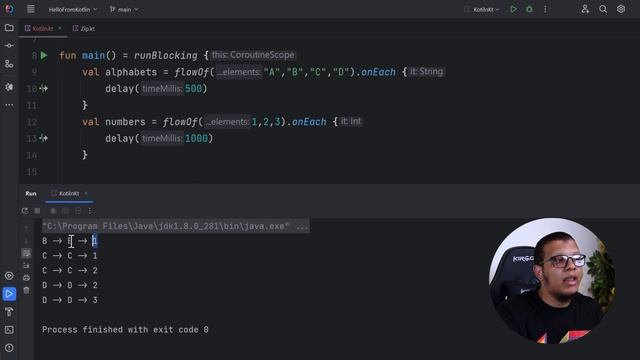Viewport: 640px width, 360px height.
Task: Open the Build hammer tool window
Action: [9, 312]
